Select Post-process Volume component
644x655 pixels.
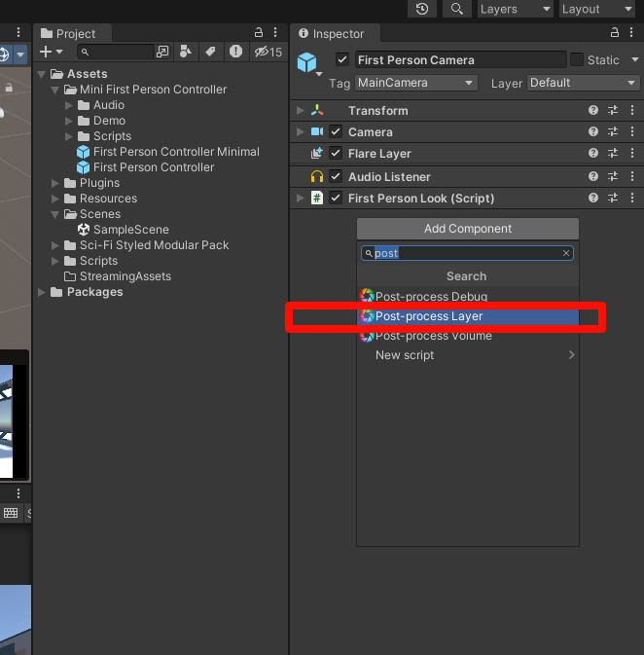point(468,336)
